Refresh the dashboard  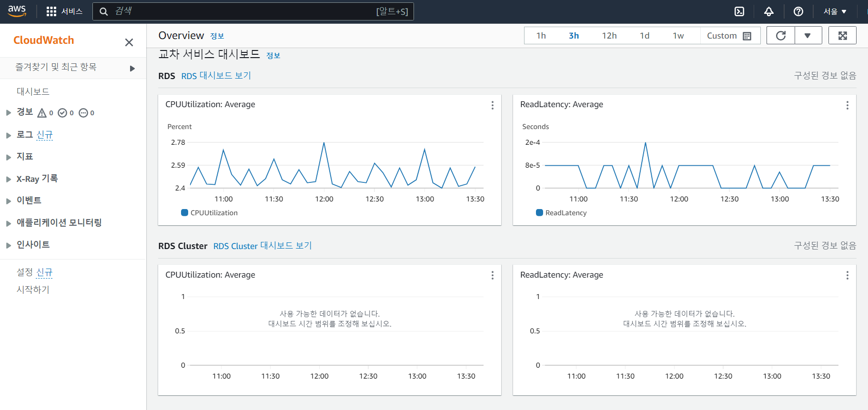781,36
